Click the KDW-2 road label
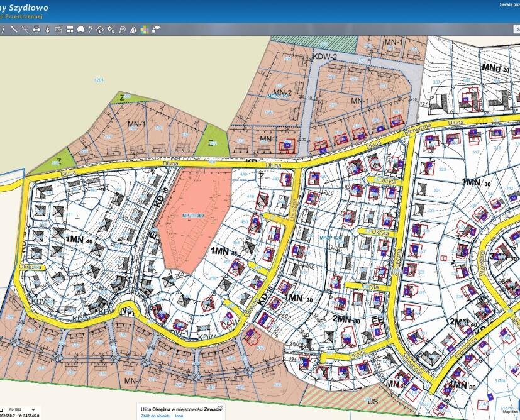Screen dimensions: 520x420 coord(324,57)
